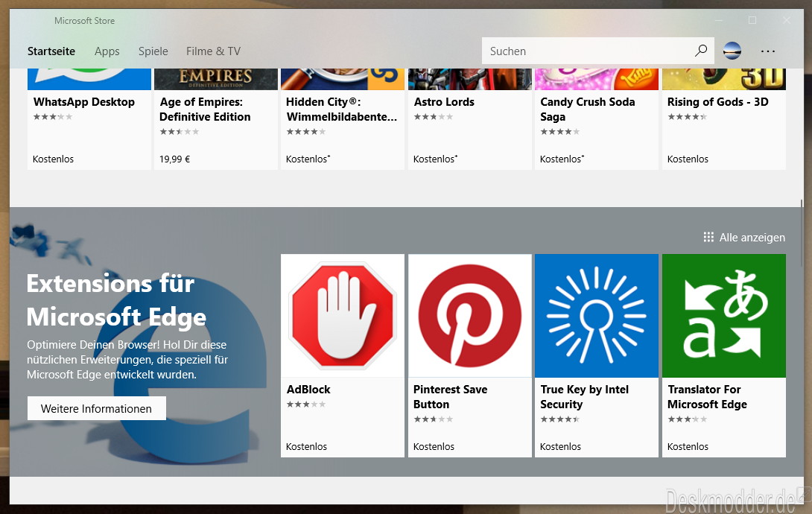Click the search magnifier icon

[701, 51]
